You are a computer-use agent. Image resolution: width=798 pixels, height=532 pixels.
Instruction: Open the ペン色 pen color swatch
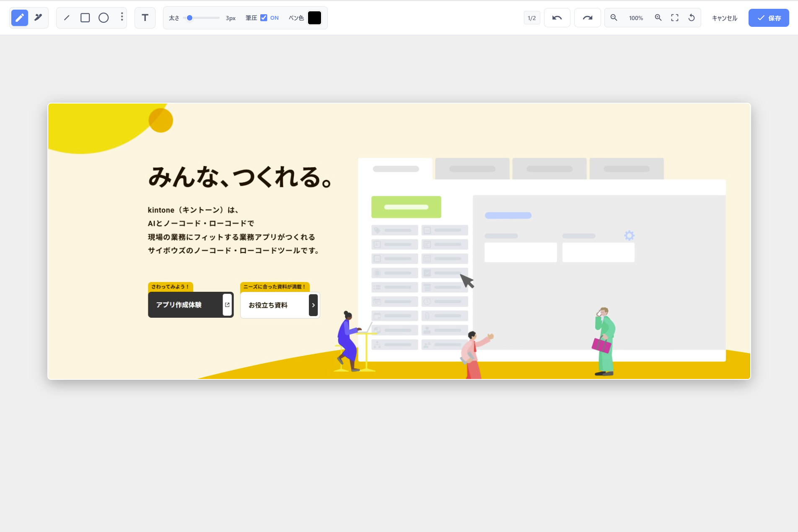tap(314, 18)
